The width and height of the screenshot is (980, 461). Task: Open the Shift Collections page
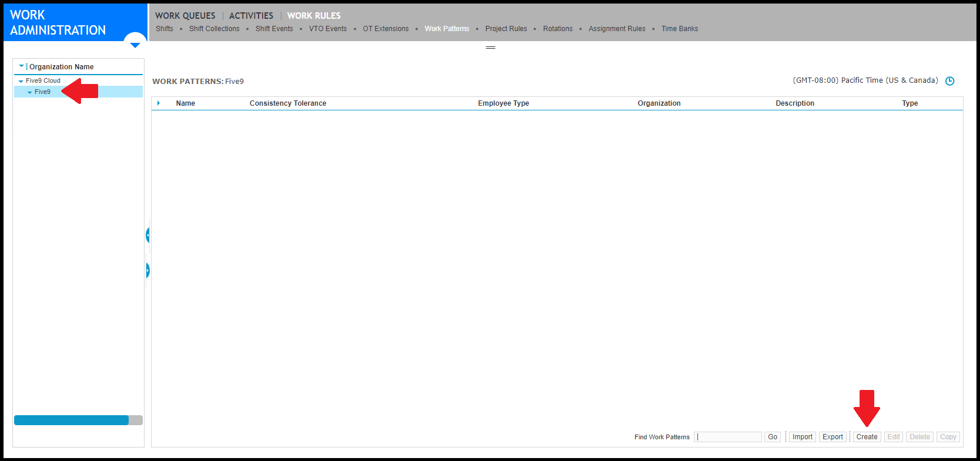(214, 29)
